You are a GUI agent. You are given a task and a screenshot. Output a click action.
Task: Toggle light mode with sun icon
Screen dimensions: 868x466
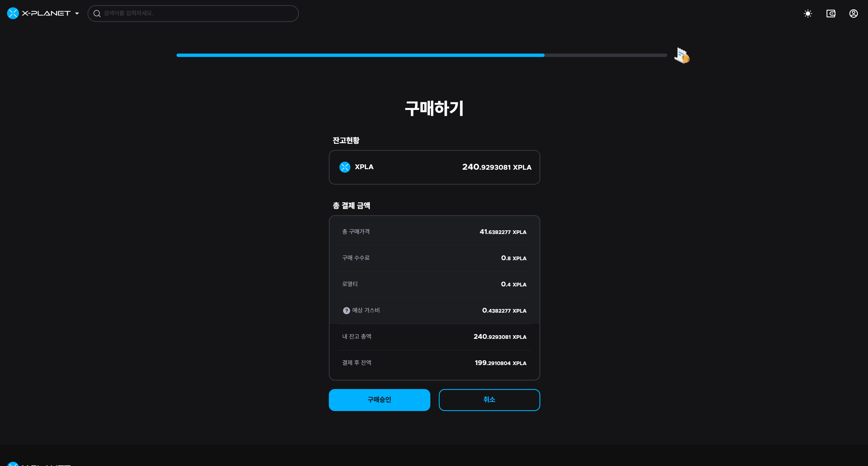pyautogui.click(x=808, y=14)
